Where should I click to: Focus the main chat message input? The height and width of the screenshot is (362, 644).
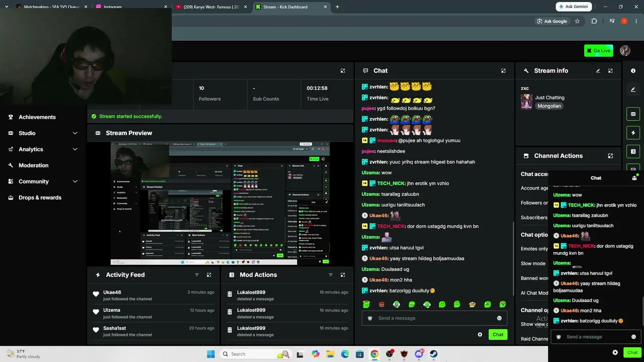coord(435,318)
